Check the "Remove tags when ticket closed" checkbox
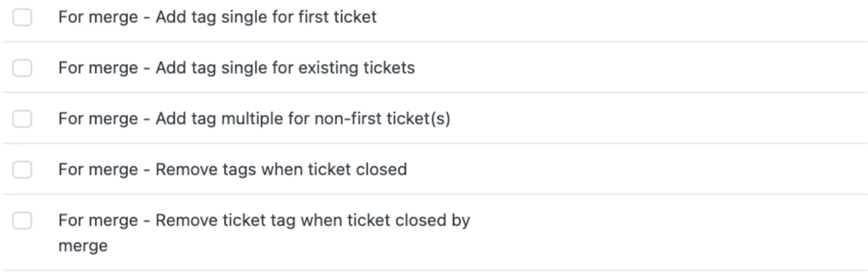 pos(22,170)
